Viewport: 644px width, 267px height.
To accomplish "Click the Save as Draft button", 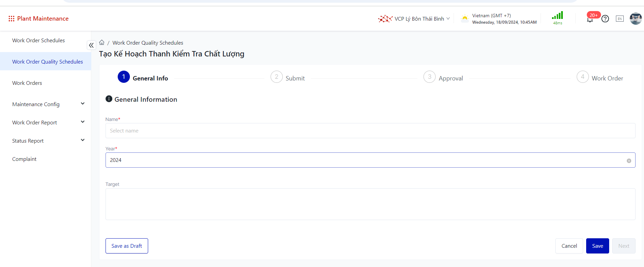I will tap(127, 246).
